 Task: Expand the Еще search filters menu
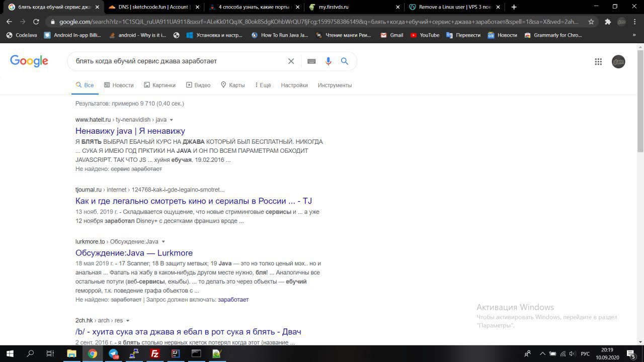(x=263, y=85)
